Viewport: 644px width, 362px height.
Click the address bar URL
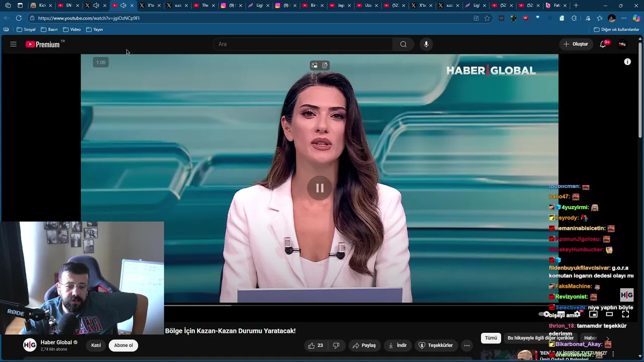(x=89, y=18)
